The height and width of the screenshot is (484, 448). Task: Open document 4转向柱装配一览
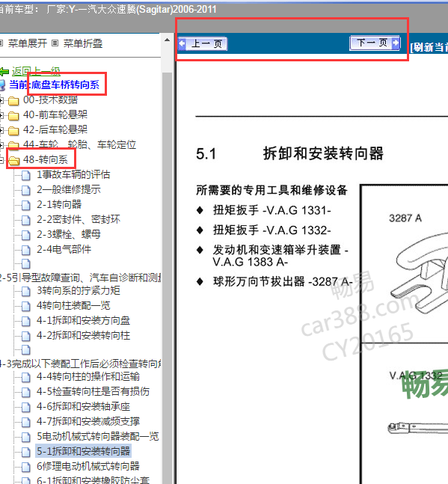coord(73,305)
